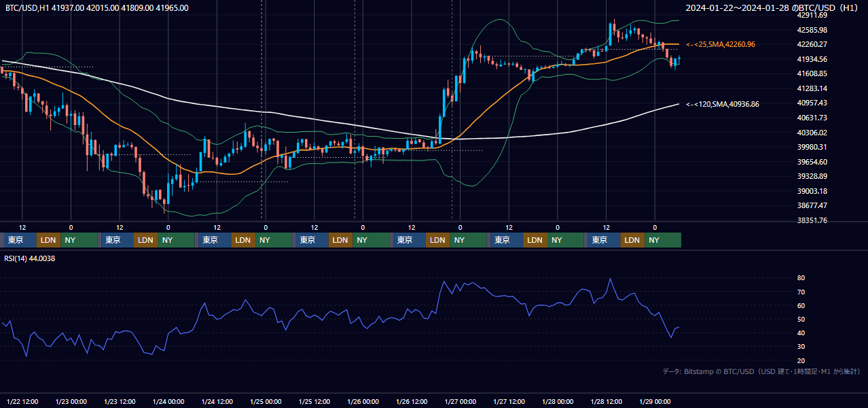Select the 1/24 12:00 date label
This screenshot has width=868, height=408.
click(x=217, y=401)
